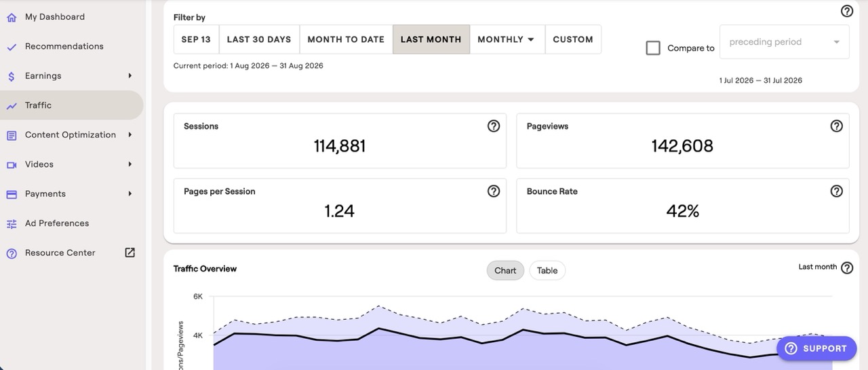Expand the Content Optimization submenu arrow
Screen dimensions: 868x370
click(130, 134)
